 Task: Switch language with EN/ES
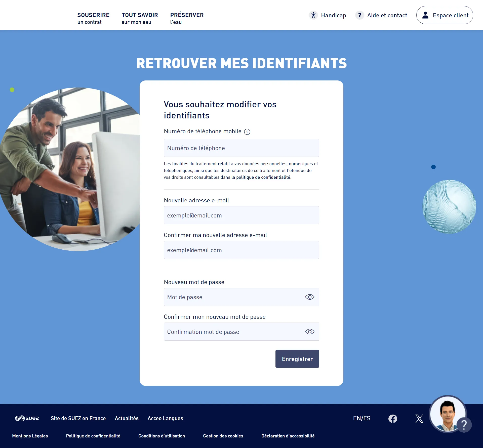[x=361, y=418]
